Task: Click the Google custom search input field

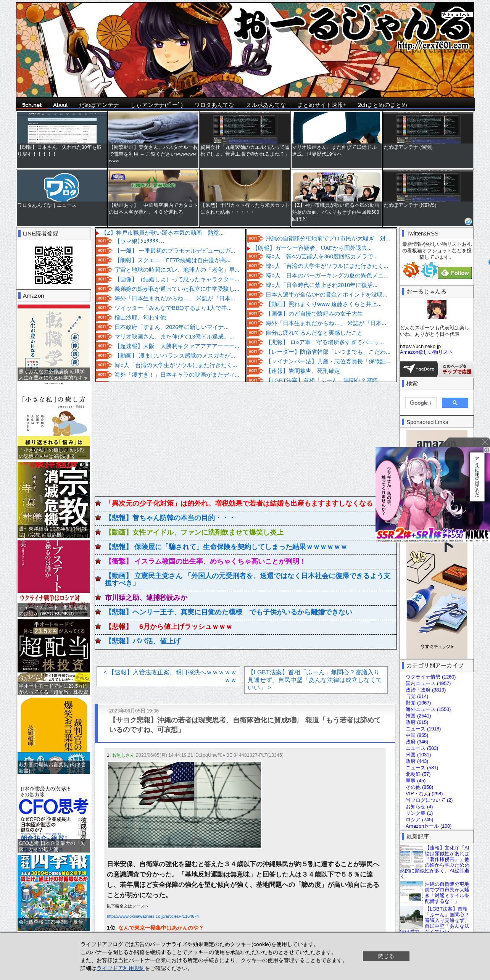Action: pos(421,403)
